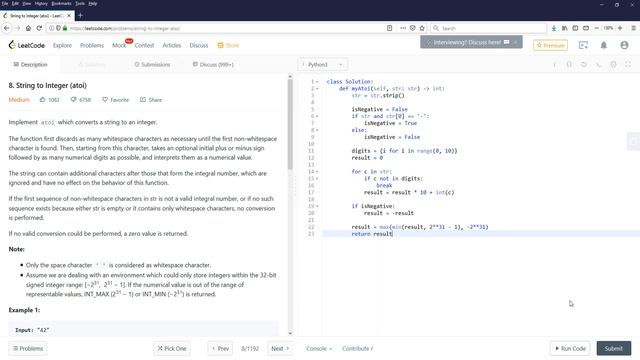Image resolution: width=640 pixels, height=360 pixels.
Task: Open LeetCode notifications bell
Action: point(604,45)
